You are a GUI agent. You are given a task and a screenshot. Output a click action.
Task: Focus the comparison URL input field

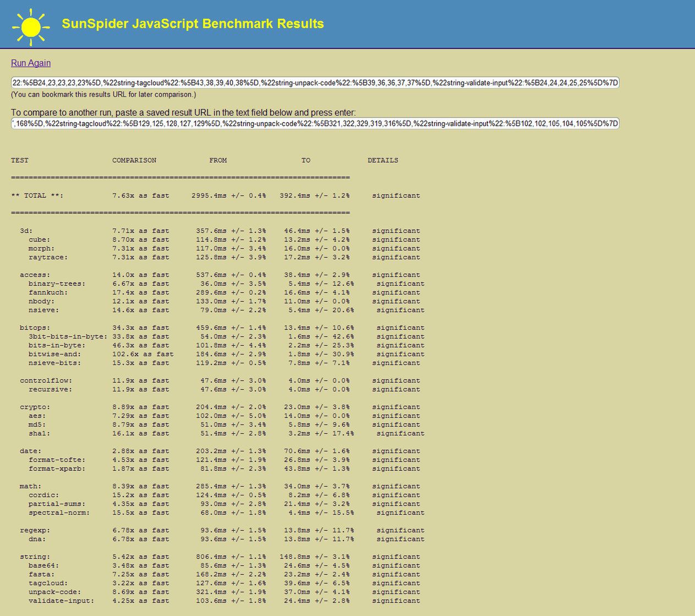click(315, 124)
